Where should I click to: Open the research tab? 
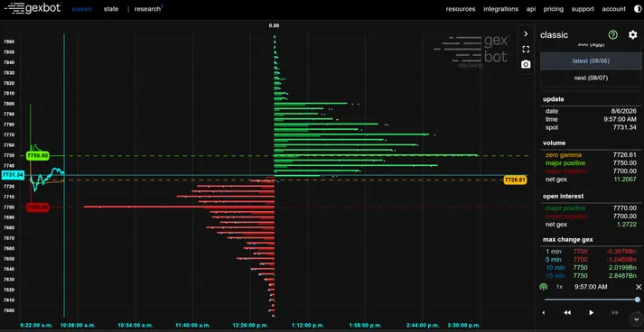pos(148,9)
